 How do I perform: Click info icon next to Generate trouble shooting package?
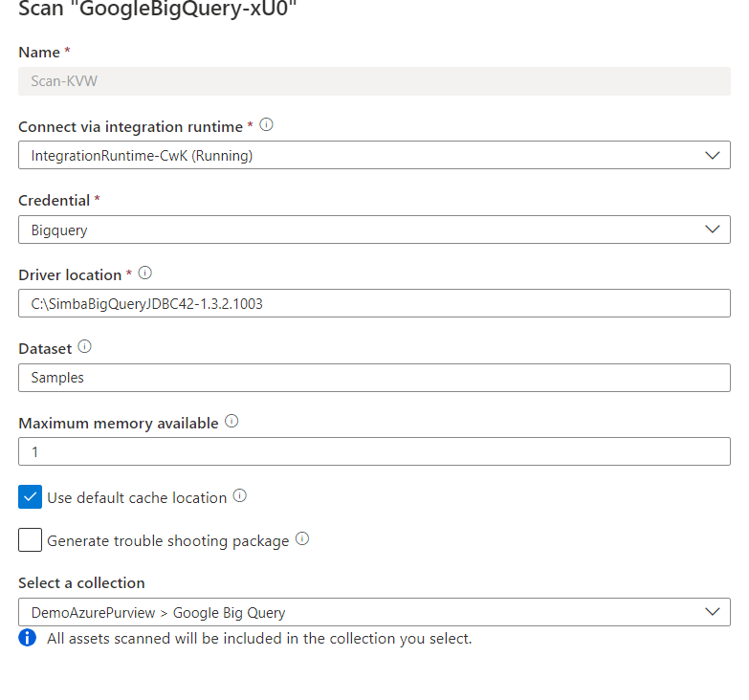[x=302, y=539]
